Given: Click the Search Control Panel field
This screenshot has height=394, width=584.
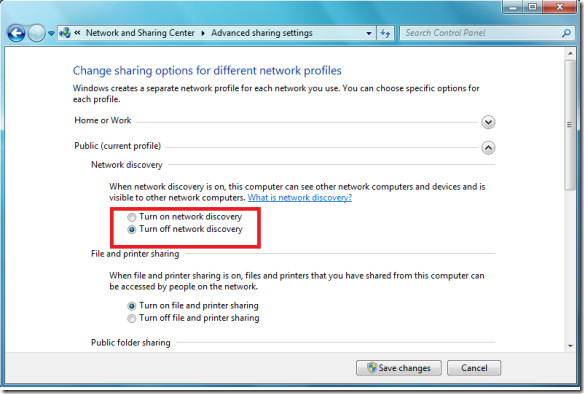Looking at the screenshot, I should [480, 33].
